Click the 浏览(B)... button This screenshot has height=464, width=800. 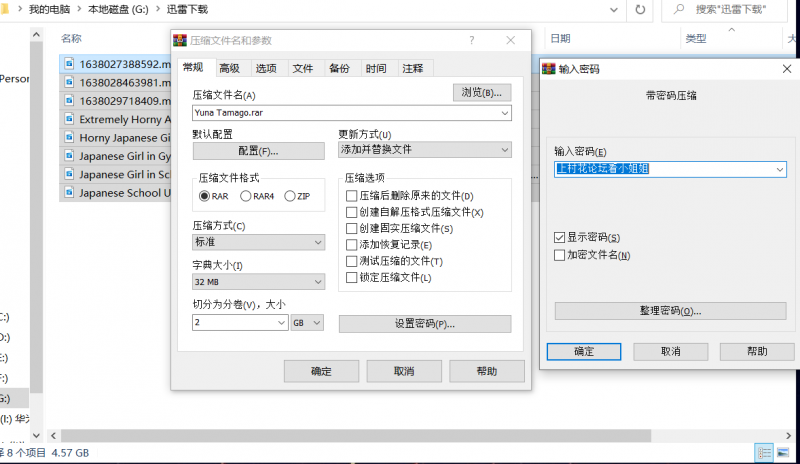[x=482, y=92]
